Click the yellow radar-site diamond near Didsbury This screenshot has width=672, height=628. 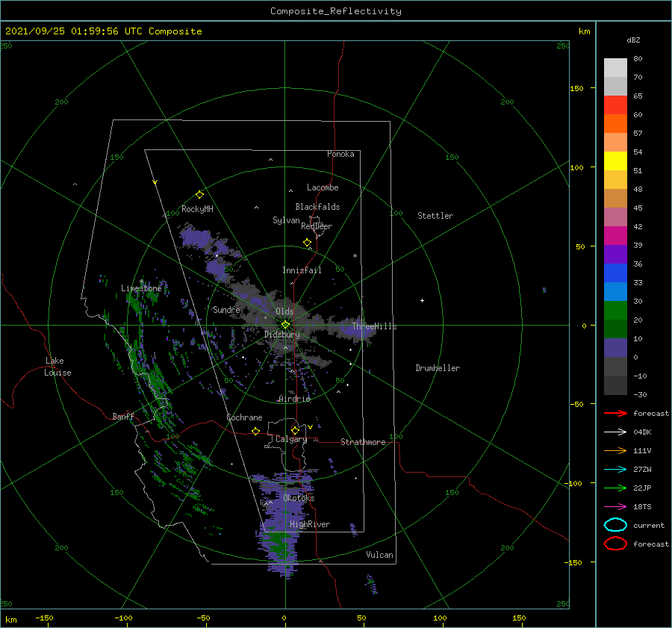point(285,325)
